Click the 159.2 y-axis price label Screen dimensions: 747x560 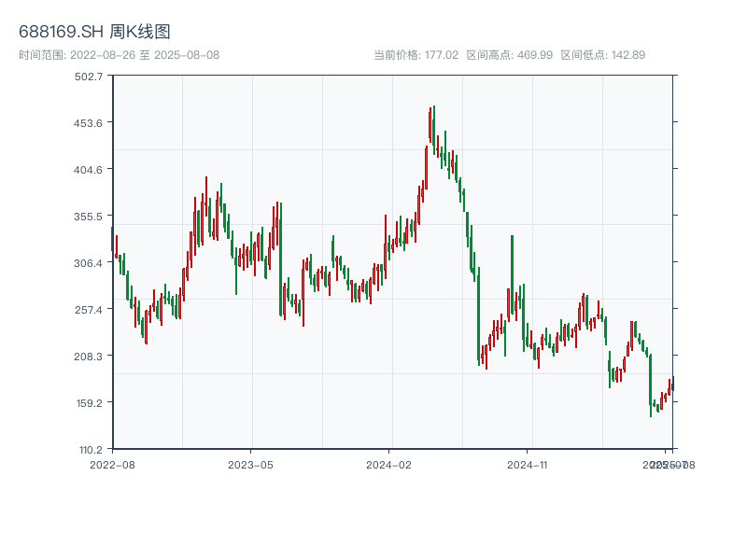click(89, 402)
